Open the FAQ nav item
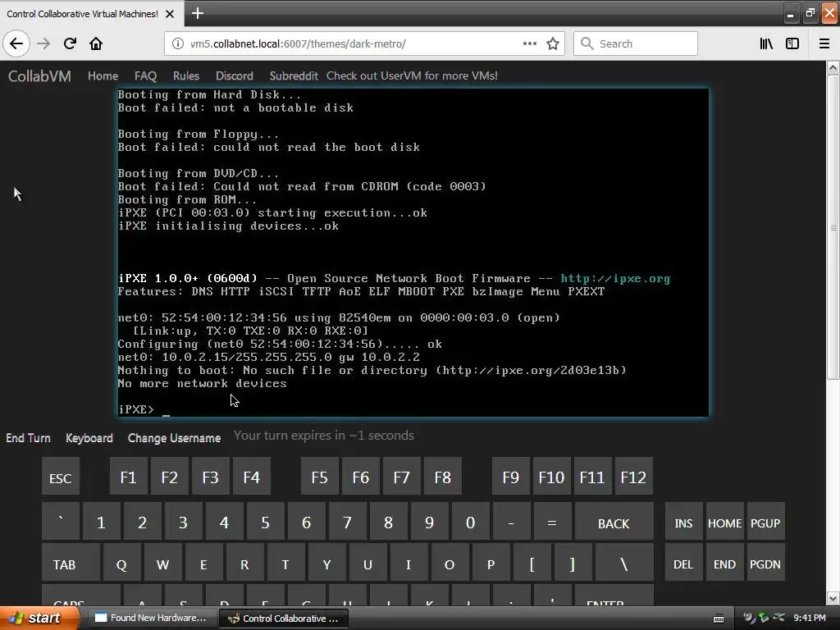 (x=145, y=76)
